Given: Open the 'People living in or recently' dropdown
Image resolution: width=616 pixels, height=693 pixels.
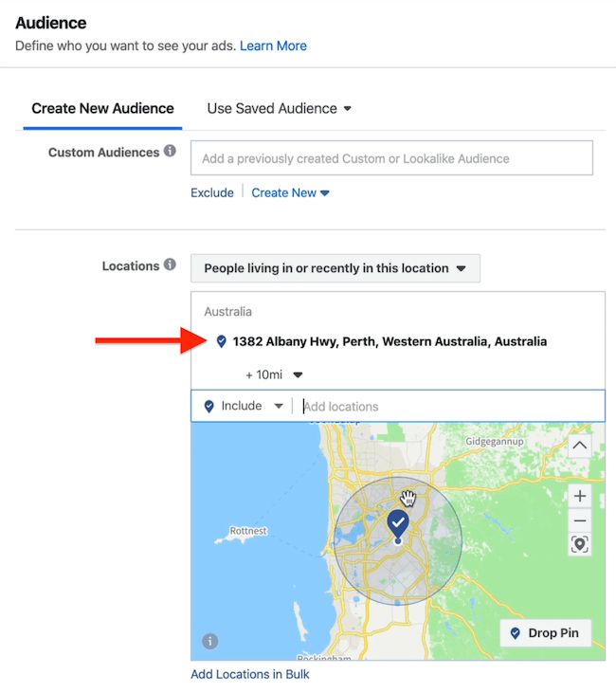Looking at the screenshot, I should (x=335, y=268).
